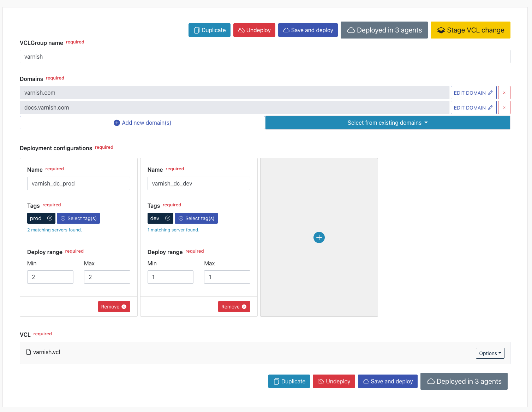Click the plus icon in Add new domain(s)
Viewport: 532px width, 412px height.
click(x=116, y=123)
